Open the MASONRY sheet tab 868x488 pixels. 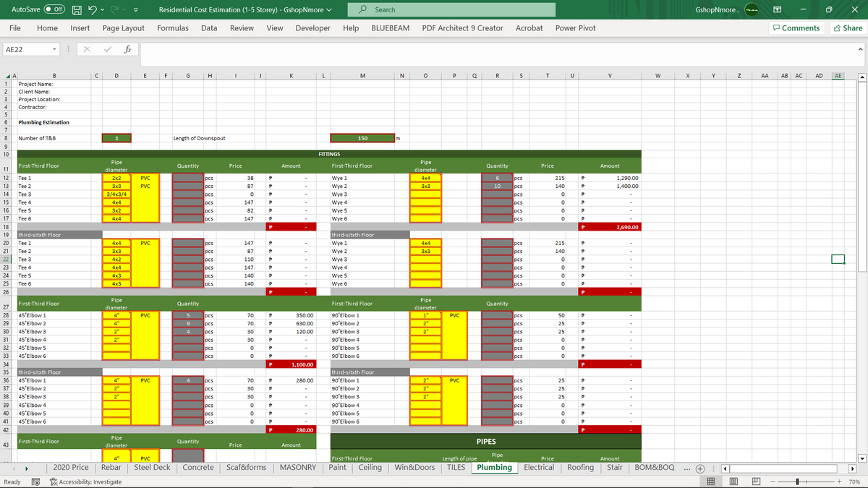[297, 468]
